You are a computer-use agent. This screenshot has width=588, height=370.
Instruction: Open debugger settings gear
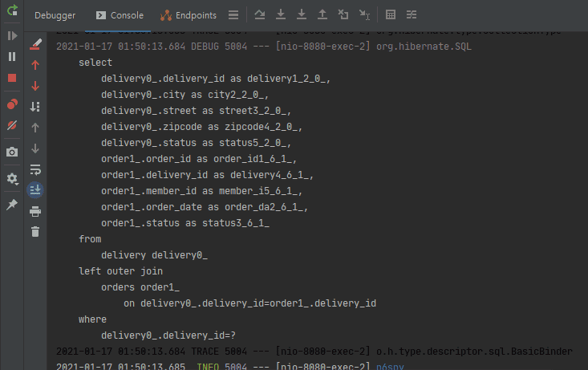click(12, 179)
